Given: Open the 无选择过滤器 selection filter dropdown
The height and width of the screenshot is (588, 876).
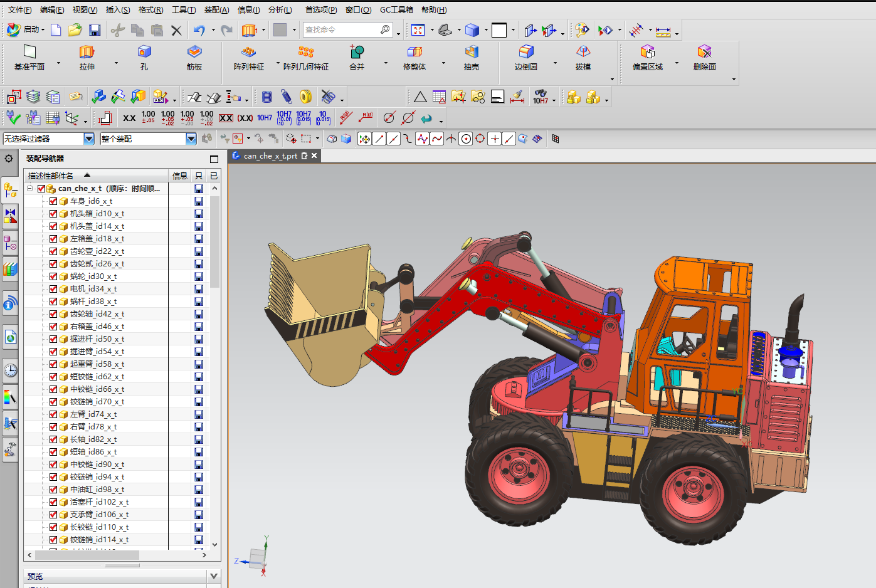Looking at the screenshot, I should pyautogui.click(x=88, y=139).
